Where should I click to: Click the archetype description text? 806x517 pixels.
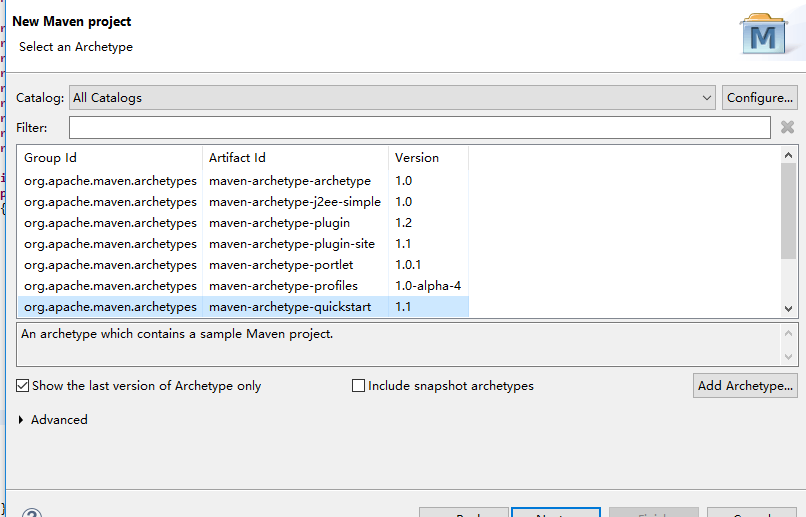177,334
